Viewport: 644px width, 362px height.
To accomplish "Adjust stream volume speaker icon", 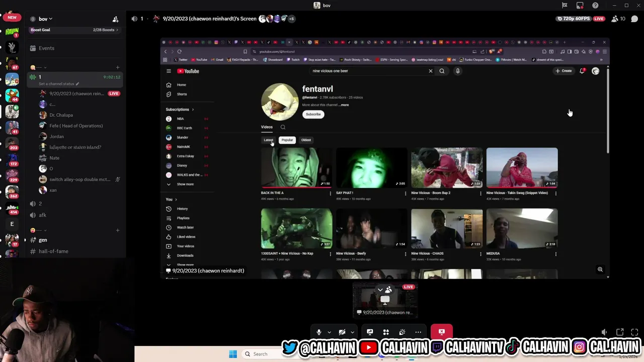I will click(x=604, y=332).
